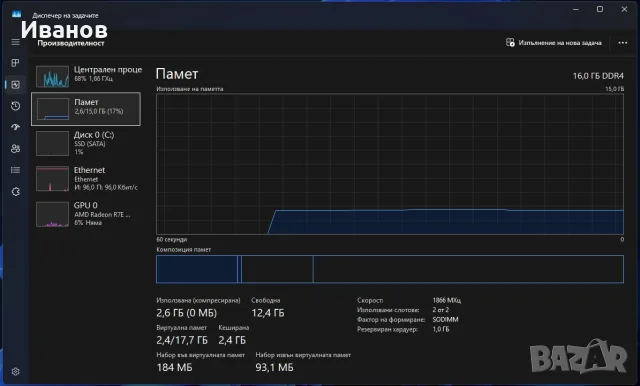Select the Ethernet performance entry
The image size is (640, 386).
tap(87, 178)
